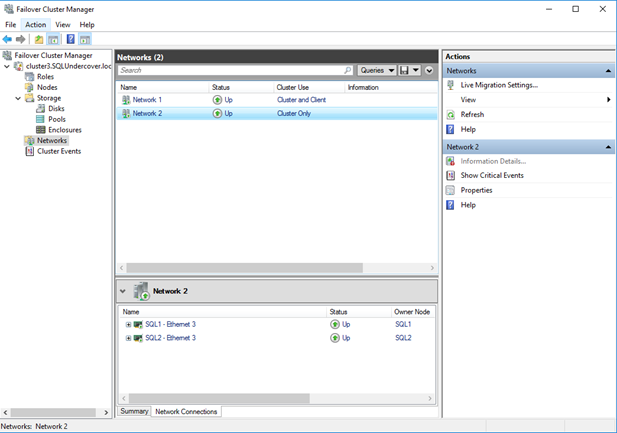Collapse the Networks section in Actions pane
The width and height of the screenshot is (617, 433).
(608, 71)
